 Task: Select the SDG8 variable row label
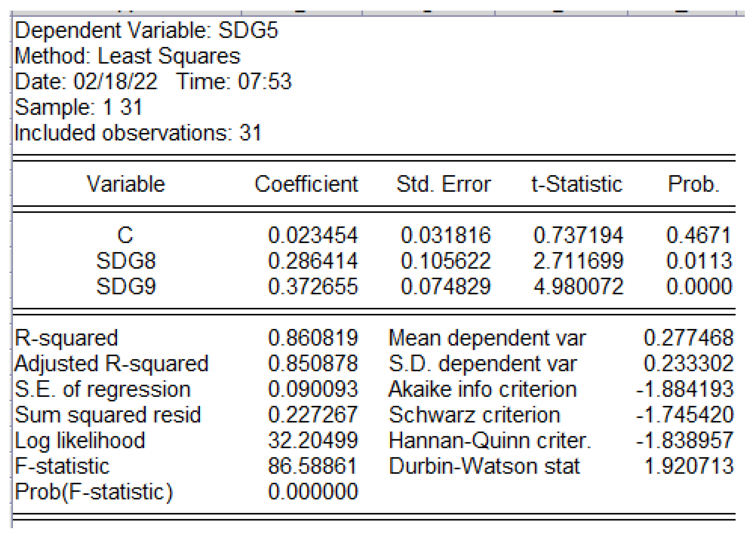coord(125,261)
